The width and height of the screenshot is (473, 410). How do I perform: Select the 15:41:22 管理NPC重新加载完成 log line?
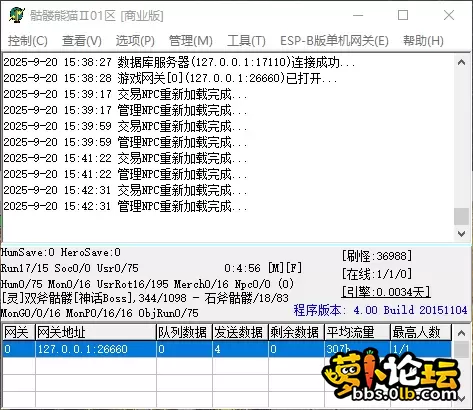click(125, 174)
